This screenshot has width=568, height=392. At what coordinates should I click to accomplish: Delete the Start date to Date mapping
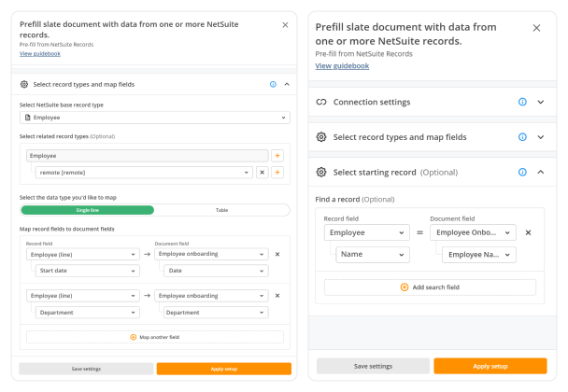(277, 254)
